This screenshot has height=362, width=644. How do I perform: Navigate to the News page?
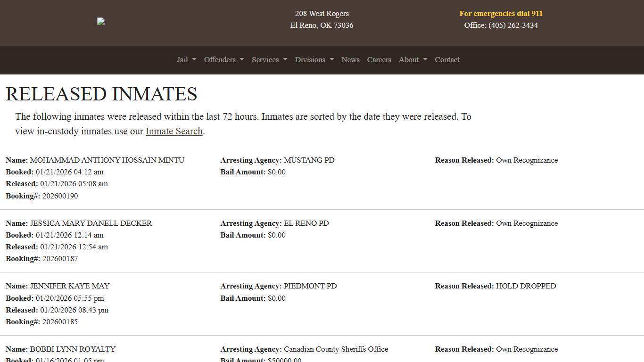pyautogui.click(x=350, y=60)
